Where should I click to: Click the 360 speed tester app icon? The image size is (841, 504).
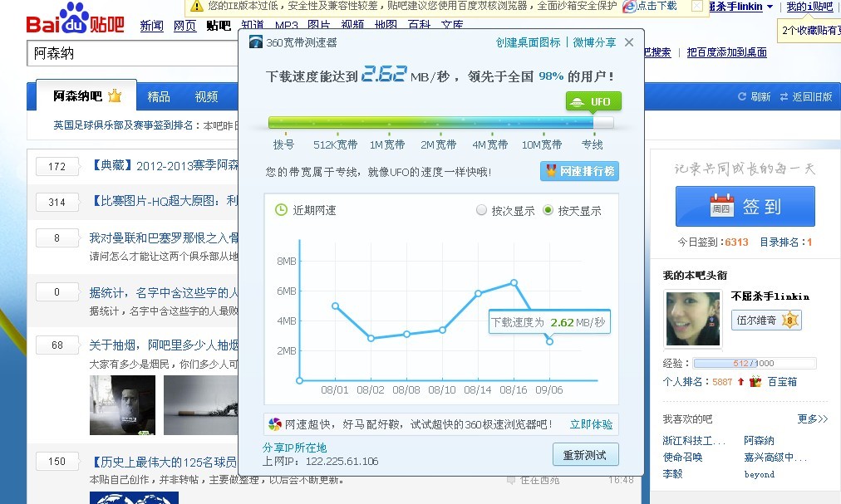(x=256, y=42)
